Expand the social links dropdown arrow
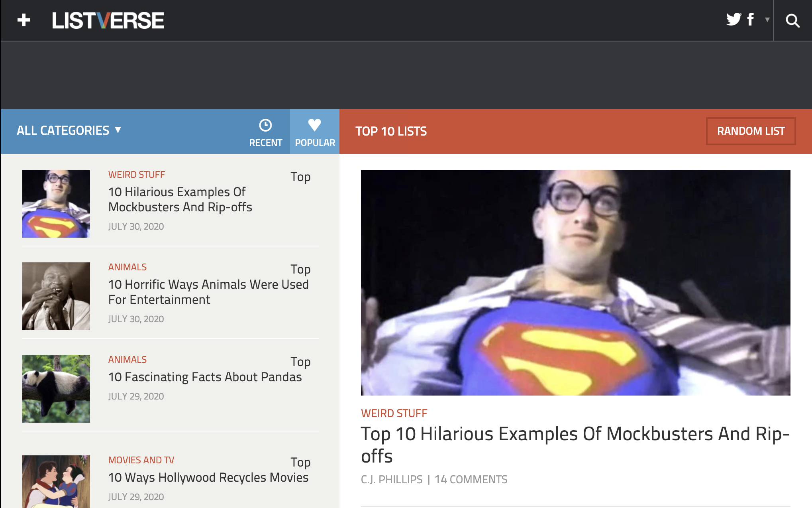 [x=767, y=20]
